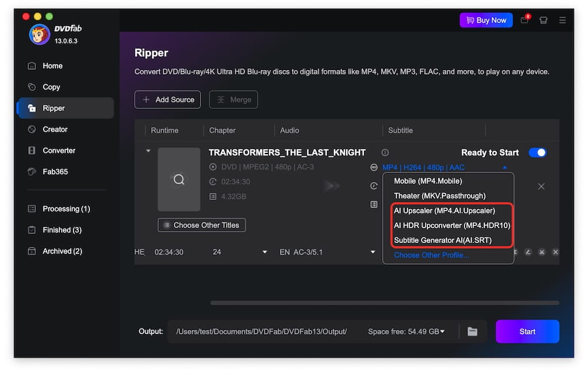Start the ripping with Start button
The height and width of the screenshot is (377, 588).
[x=527, y=332]
